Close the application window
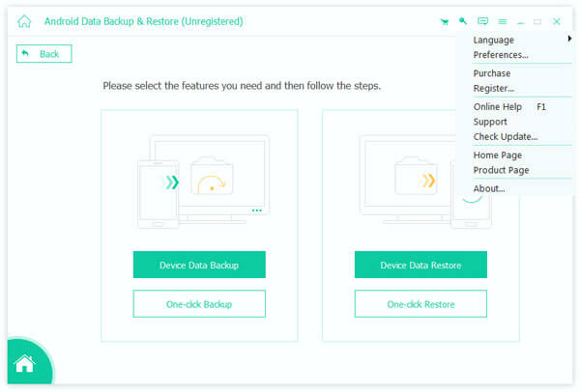The width and height of the screenshot is (580, 392). (x=557, y=21)
